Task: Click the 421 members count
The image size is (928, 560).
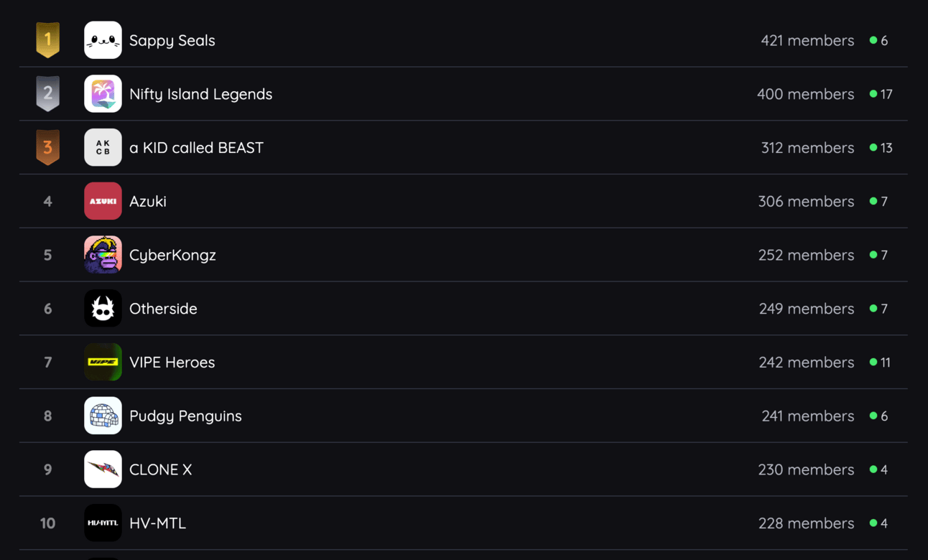Action: (807, 41)
